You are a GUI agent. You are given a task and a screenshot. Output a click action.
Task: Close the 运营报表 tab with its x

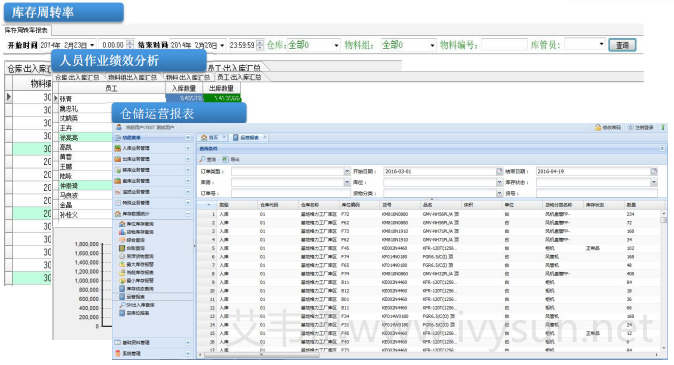coord(265,137)
